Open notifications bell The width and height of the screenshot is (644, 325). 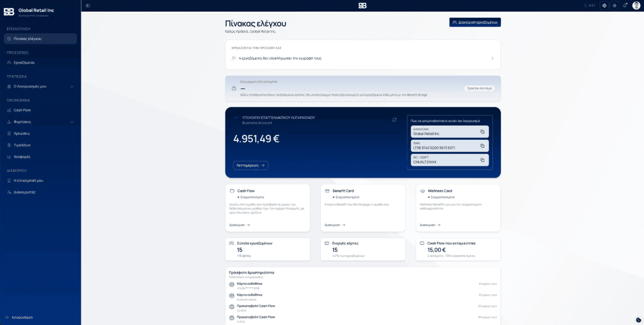(x=625, y=6)
